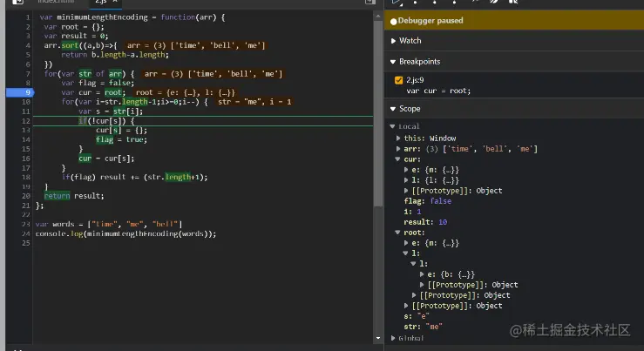Expand the arr variable in Scope
Screen dimensions: 644x351
pos(398,149)
